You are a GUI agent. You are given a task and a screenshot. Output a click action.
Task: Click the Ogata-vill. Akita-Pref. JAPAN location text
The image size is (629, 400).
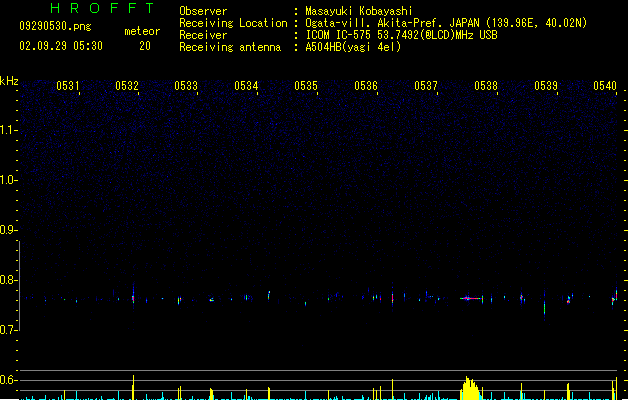446,23
